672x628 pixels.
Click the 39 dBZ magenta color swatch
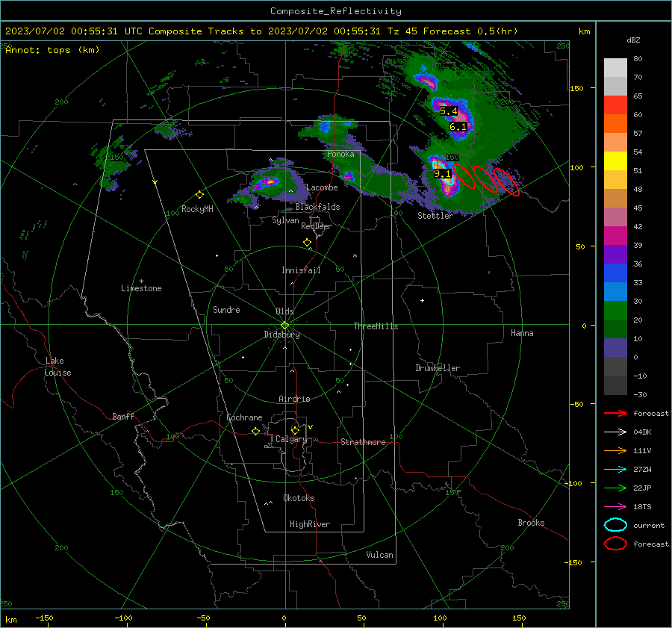click(615, 235)
